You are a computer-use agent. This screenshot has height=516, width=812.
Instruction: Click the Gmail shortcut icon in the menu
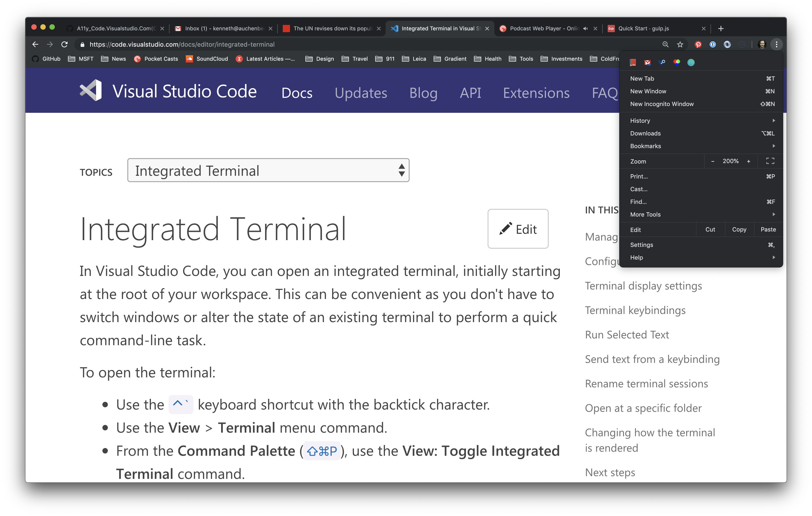pos(648,62)
